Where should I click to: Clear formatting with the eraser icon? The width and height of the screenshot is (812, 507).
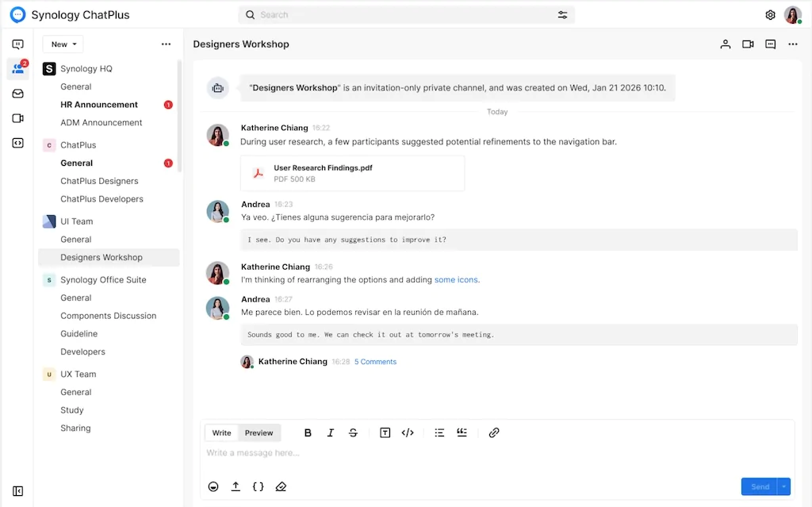click(281, 487)
